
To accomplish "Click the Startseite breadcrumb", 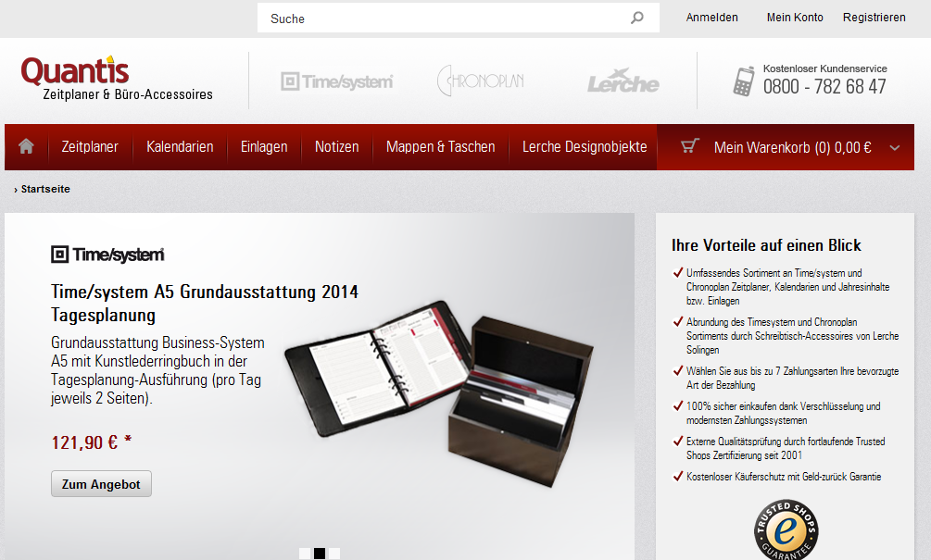I will 45,189.
